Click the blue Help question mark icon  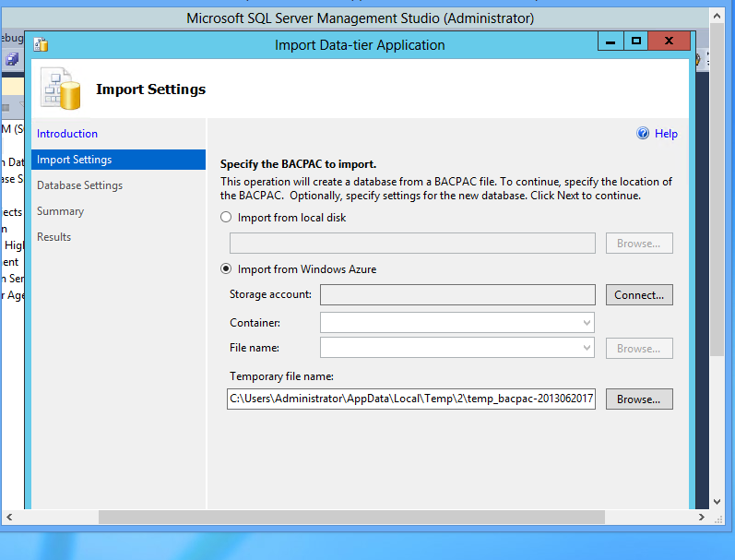(x=643, y=134)
